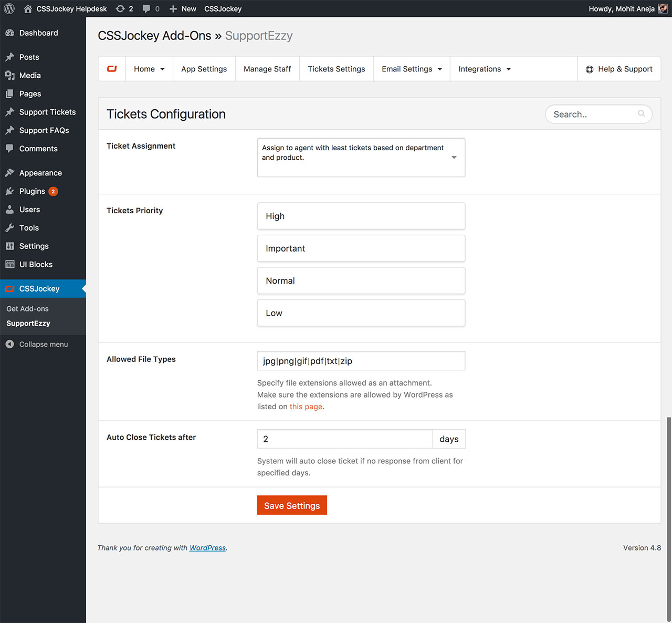Click the plus New content icon
The width and height of the screenshot is (672, 623).
pos(173,9)
